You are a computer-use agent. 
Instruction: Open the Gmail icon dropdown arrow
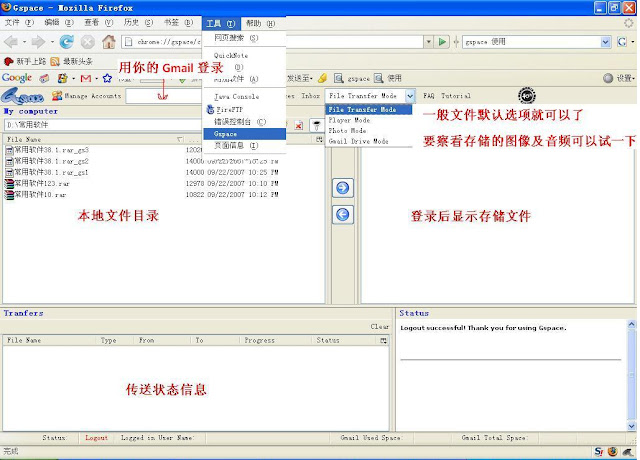96,78
